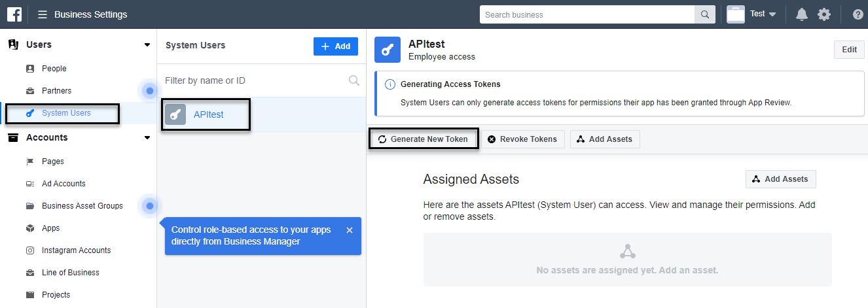
Task: Click the Facebook logo icon
Action: tap(14, 14)
